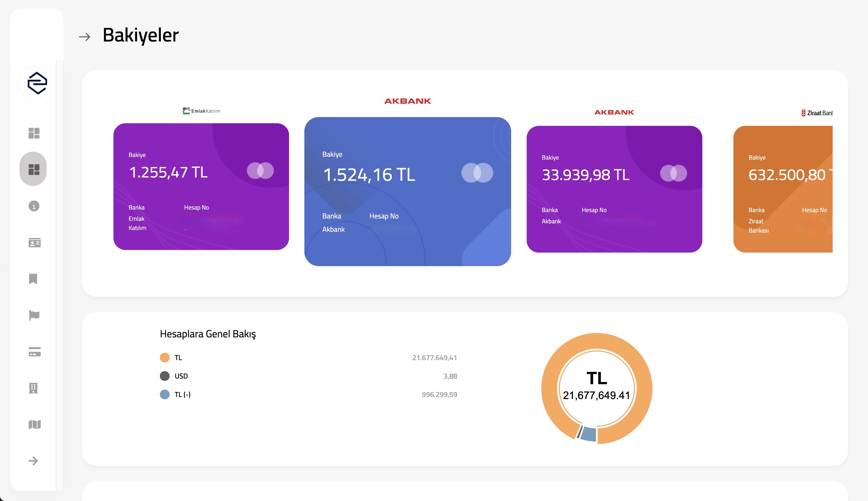Click Emlak Katılım name on purple card

click(x=137, y=223)
